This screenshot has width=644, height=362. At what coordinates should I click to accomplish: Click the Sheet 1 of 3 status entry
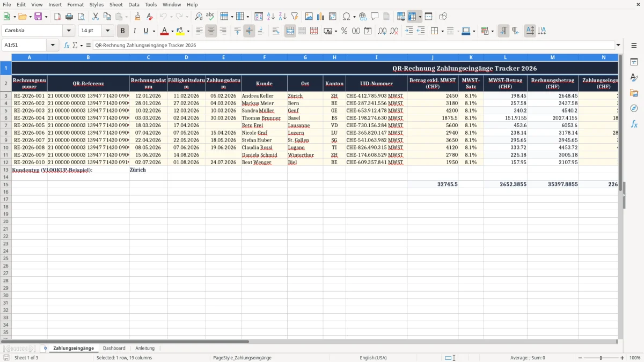pos(26,358)
